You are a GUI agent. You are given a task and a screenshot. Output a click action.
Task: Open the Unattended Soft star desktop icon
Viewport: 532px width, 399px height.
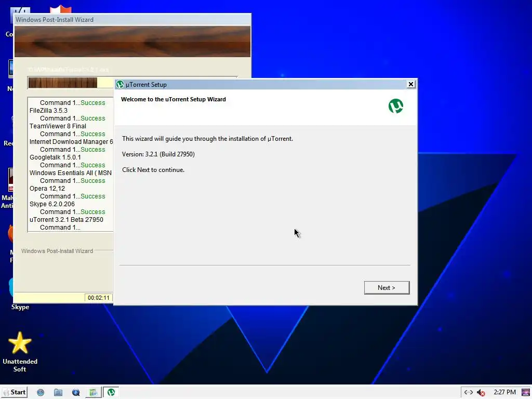coord(20,352)
